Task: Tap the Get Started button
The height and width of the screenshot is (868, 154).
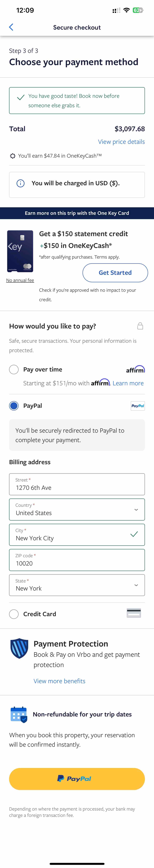Action: [x=115, y=273]
